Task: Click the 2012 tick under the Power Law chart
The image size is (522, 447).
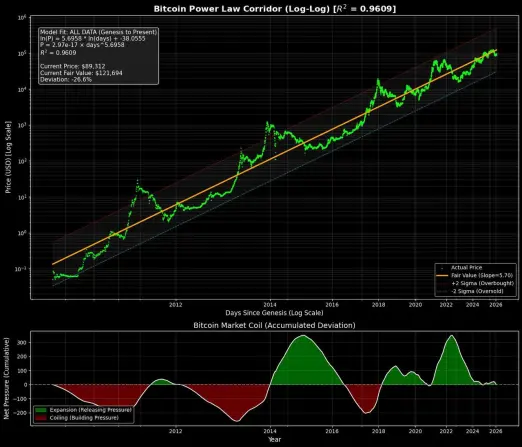Action: 176,305
